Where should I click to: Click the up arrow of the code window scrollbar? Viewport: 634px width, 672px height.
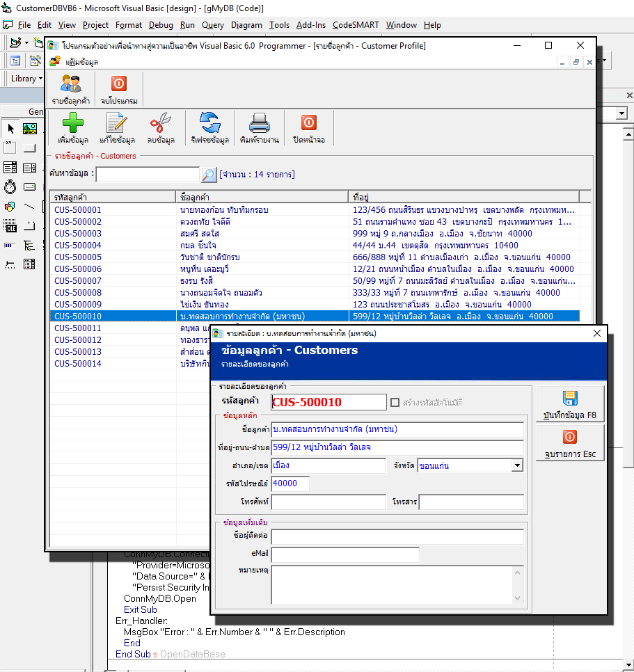click(628, 134)
